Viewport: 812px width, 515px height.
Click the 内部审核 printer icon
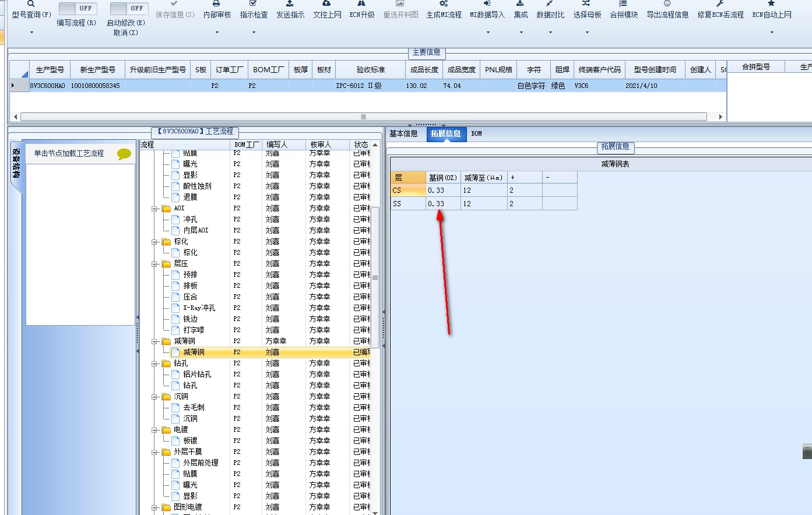click(216, 3)
